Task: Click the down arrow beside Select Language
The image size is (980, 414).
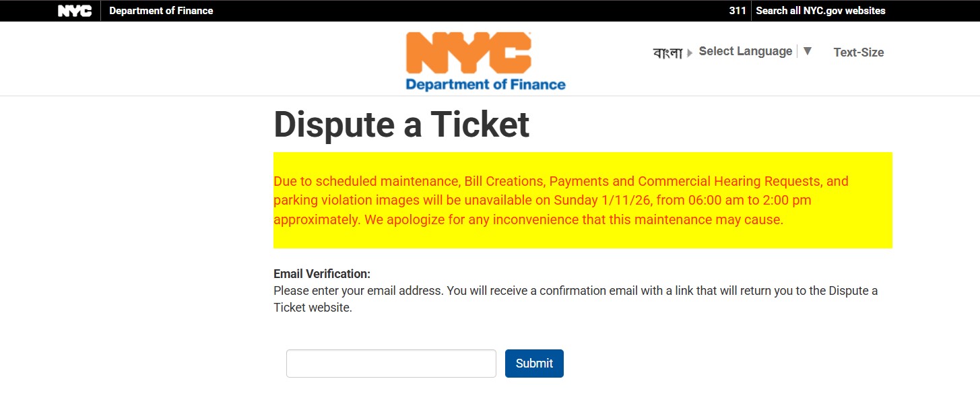Action: pyautogui.click(x=807, y=50)
